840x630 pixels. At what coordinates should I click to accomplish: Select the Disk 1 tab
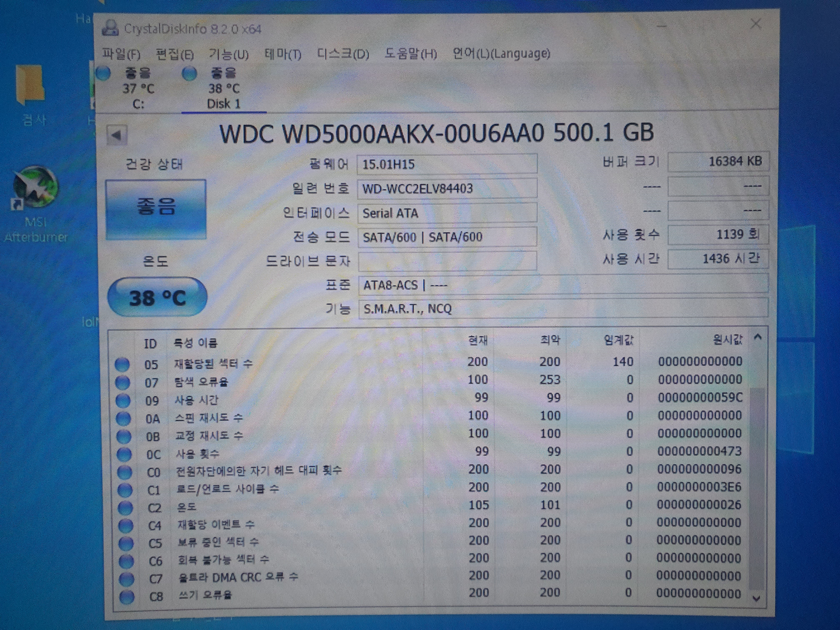224,89
